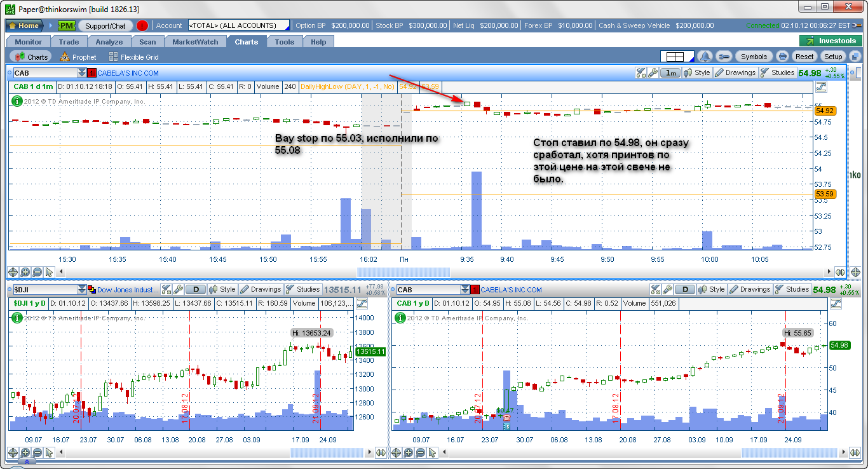Click the alerts bell icon
868x469 pixels.
click(705, 57)
